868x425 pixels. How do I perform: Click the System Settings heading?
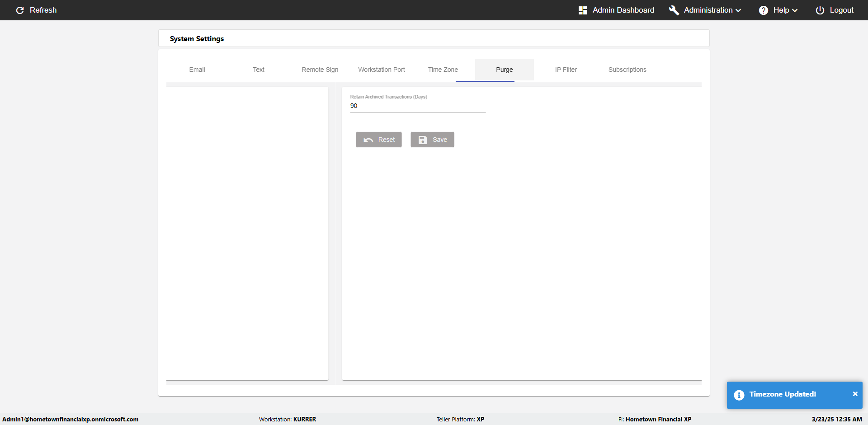(197, 39)
